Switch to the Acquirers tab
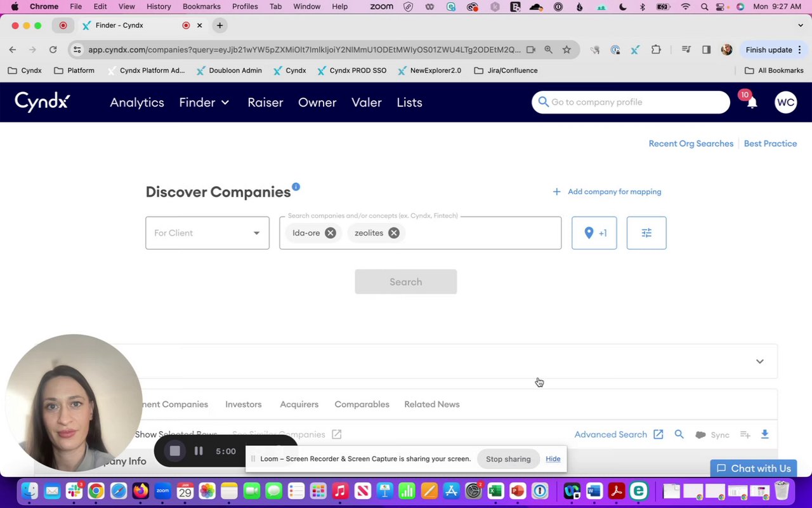 tap(299, 404)
